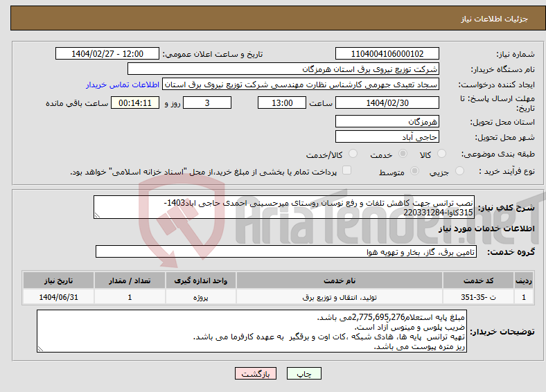Click the تعداد / مقدار column header
546x392 pixels.
(130, 280)
